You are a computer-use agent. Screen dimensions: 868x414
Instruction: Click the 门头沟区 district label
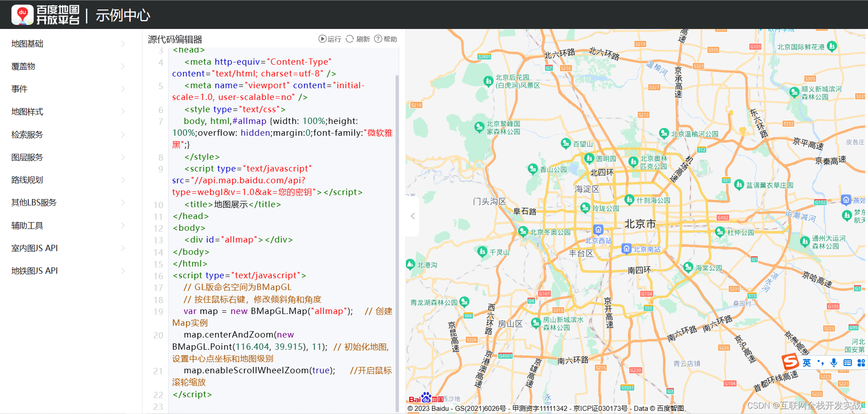click(490, 201)
